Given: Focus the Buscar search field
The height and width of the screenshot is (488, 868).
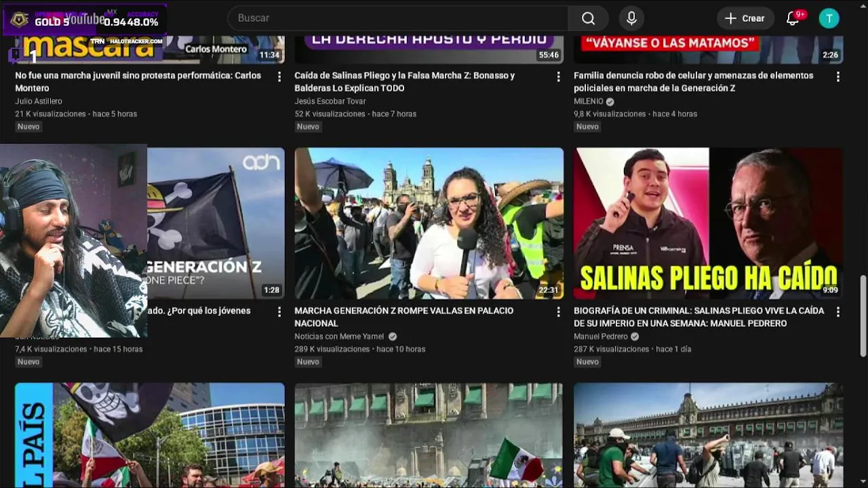Looking at the screenshot, I should [x=398, y=18].
